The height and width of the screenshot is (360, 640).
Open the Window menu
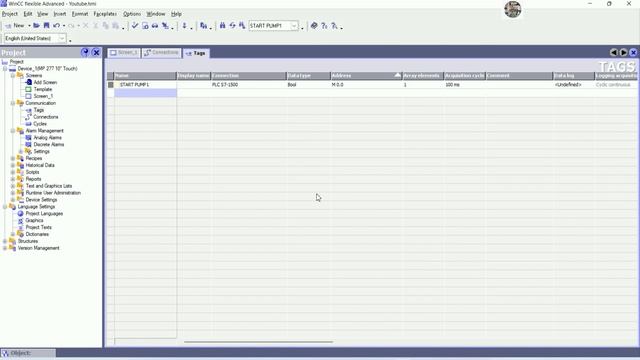coord(156,14)
